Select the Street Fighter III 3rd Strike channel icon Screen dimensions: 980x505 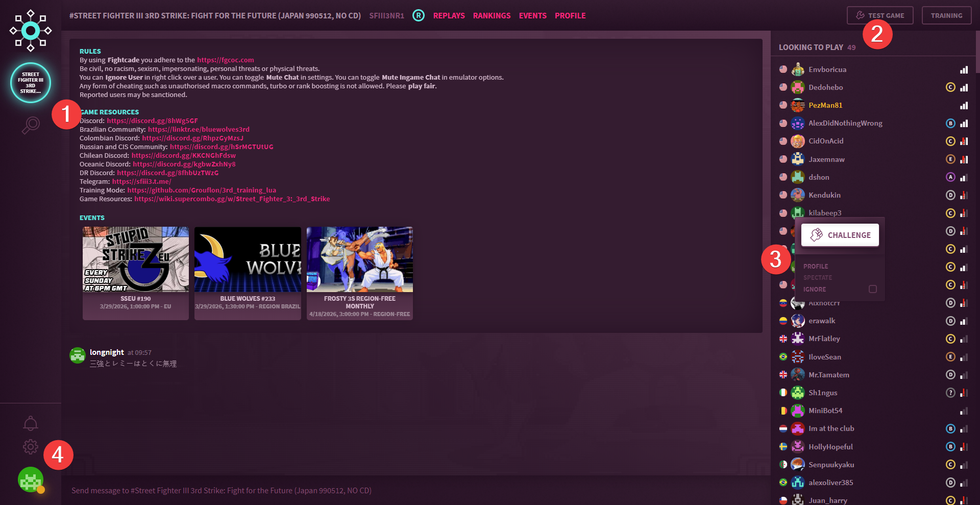coord(31,83)
